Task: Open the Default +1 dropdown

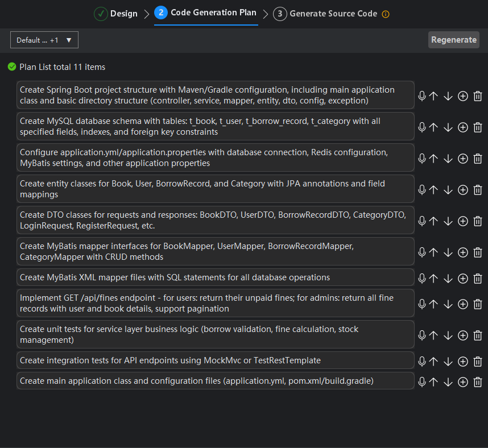Action: 44,40
